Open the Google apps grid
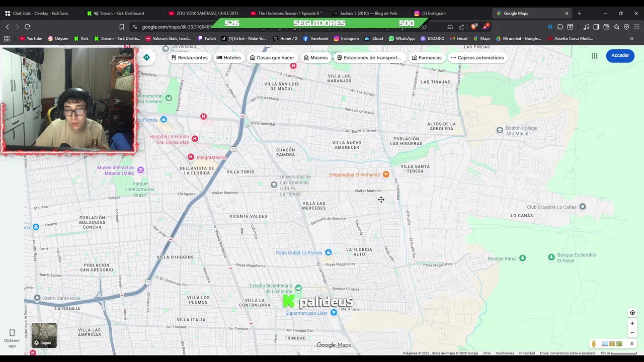Viewport: 644px width, 362px height. pos(595,56)
